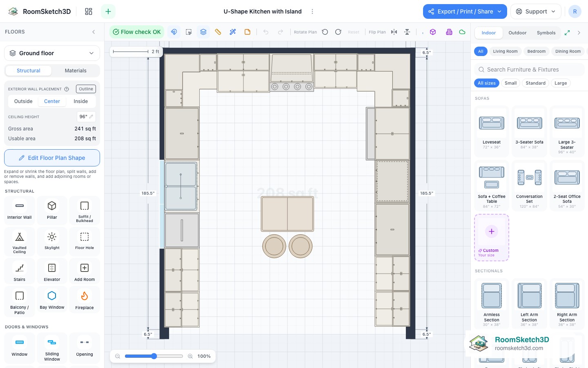Click the purple building icon
Screen dimensions: 588x368
(449, 32)
